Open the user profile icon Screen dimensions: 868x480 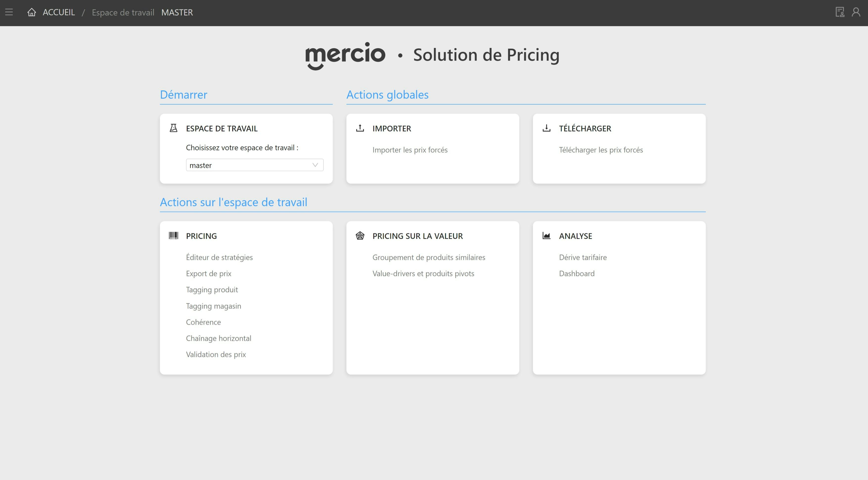pos(856,12)
